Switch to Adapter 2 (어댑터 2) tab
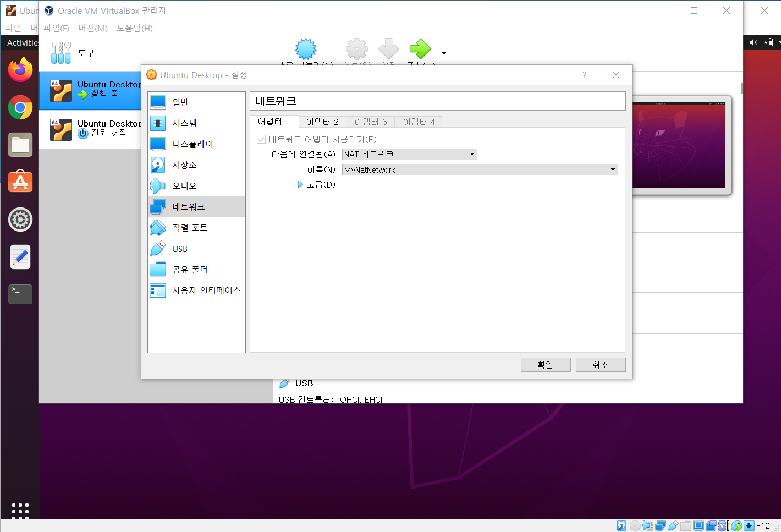The height and width of the screenshot is (532, 781). point(322,122)
